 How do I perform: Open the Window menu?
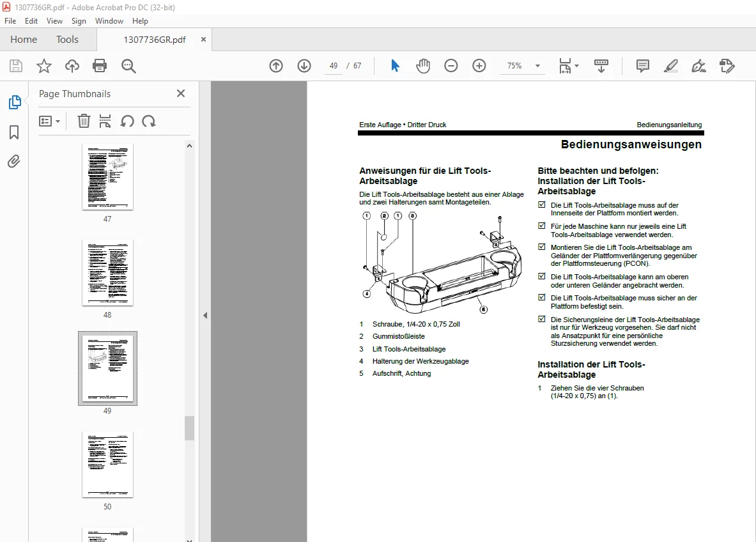click(109, 20)
